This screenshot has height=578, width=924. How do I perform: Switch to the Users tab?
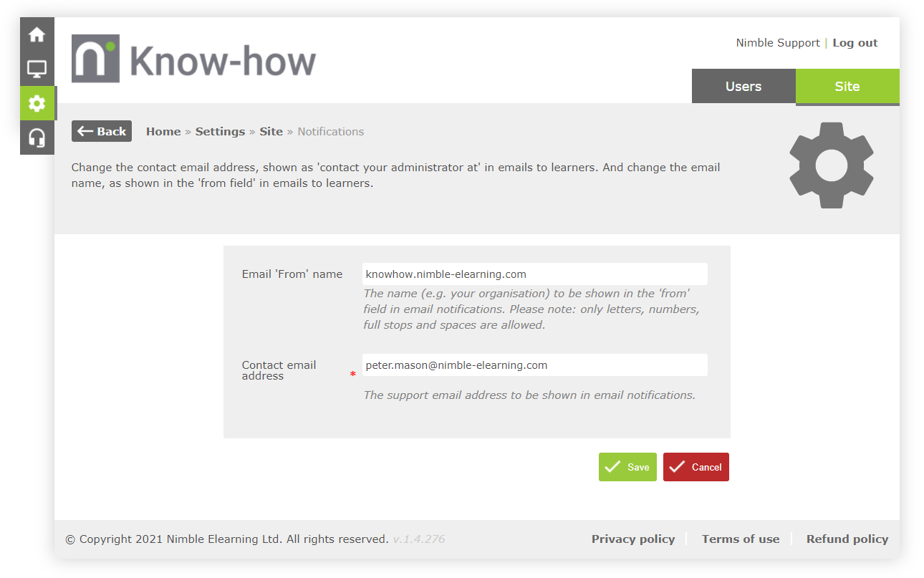point(743,87)
